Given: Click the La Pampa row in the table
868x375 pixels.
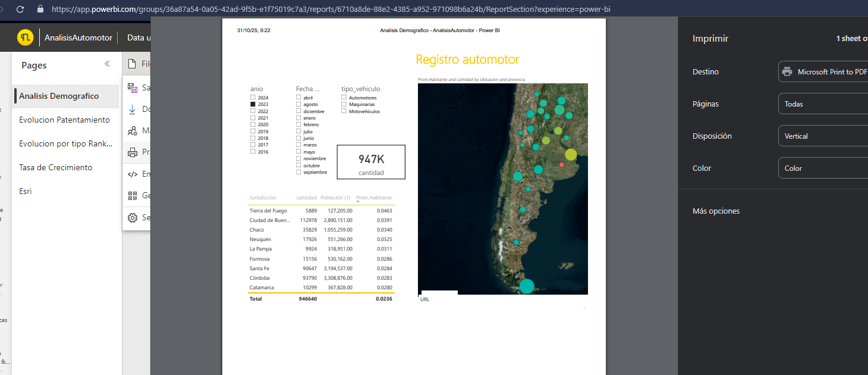Looking at the screenshot, I should tap(321, 249).
